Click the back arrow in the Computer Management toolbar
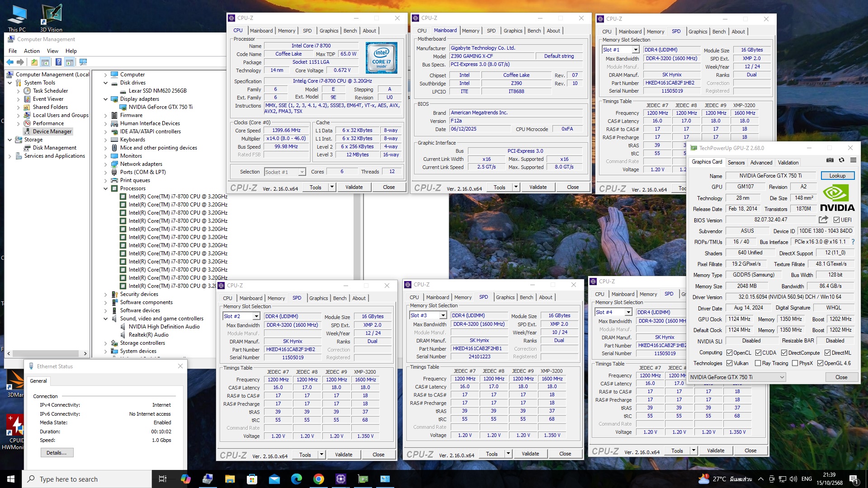Screen dimensions: 868x488 10,62
